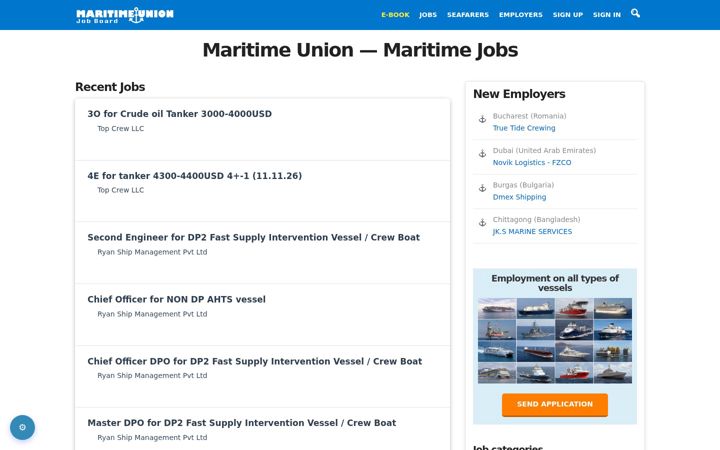Click Top Crew LLC under 4E tanker job
The image size is (720, 450).
click(x=120, y=190)
